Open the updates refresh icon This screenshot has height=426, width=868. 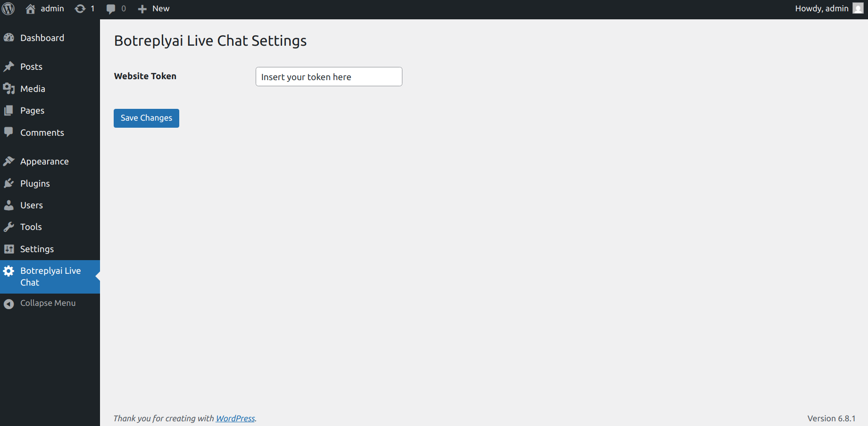pyautogui.click(x=80, y=9)
